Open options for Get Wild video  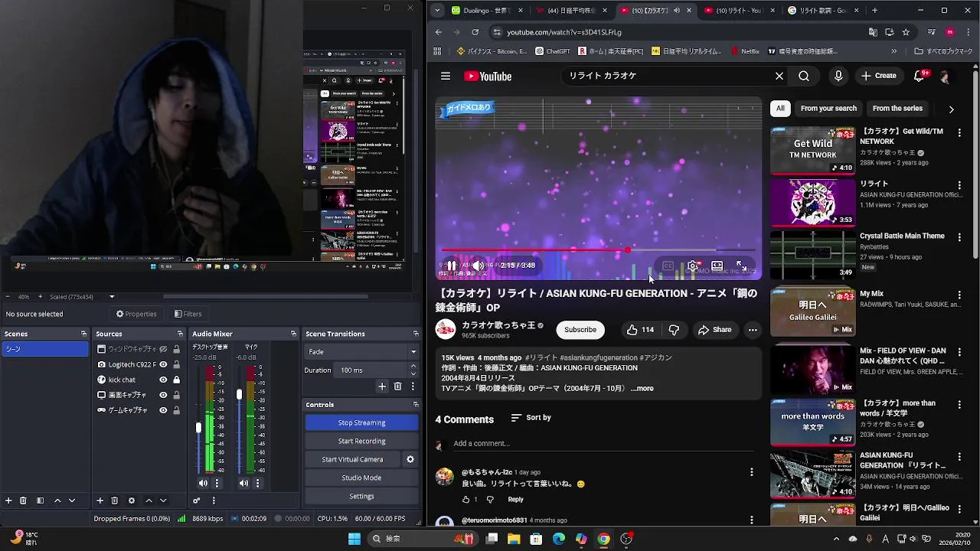click(959, 133)
